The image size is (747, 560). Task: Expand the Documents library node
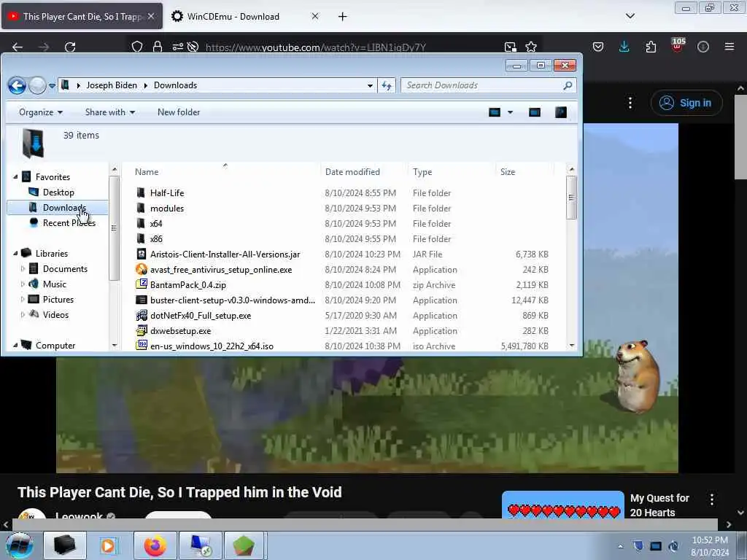click(x=23, y=268)
